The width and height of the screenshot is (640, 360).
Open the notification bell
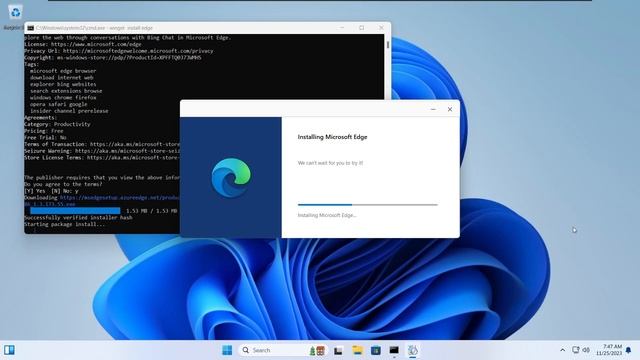pyautogui.click(x=629, y=350)
